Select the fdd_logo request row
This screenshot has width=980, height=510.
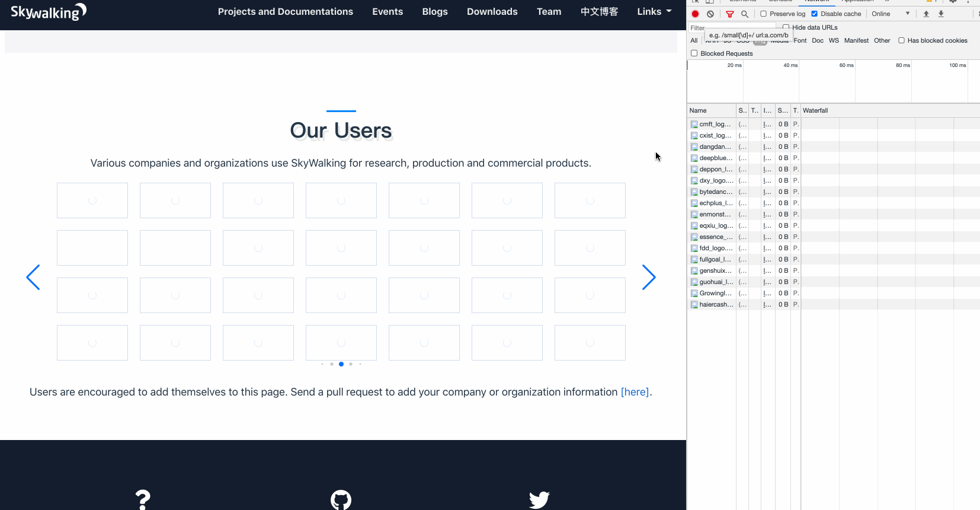click(834, 248)
